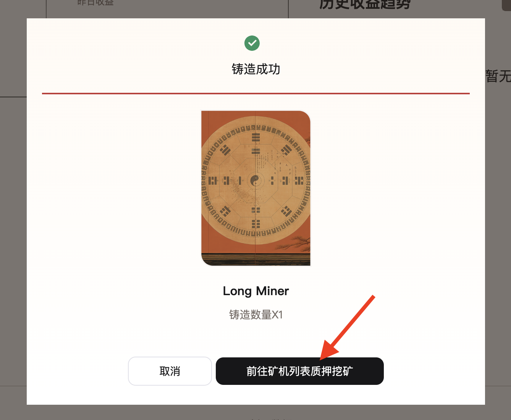Click the green success checkmark icon

252,43
